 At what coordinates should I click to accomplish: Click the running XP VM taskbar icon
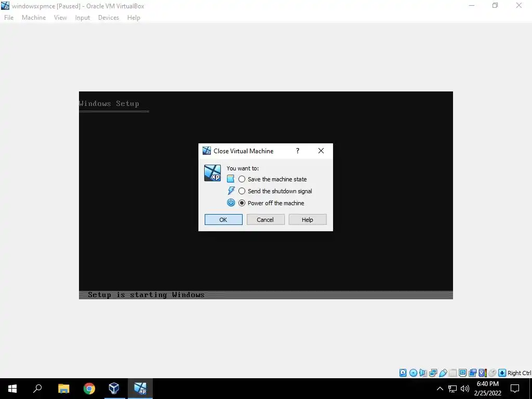coord(140,389)
